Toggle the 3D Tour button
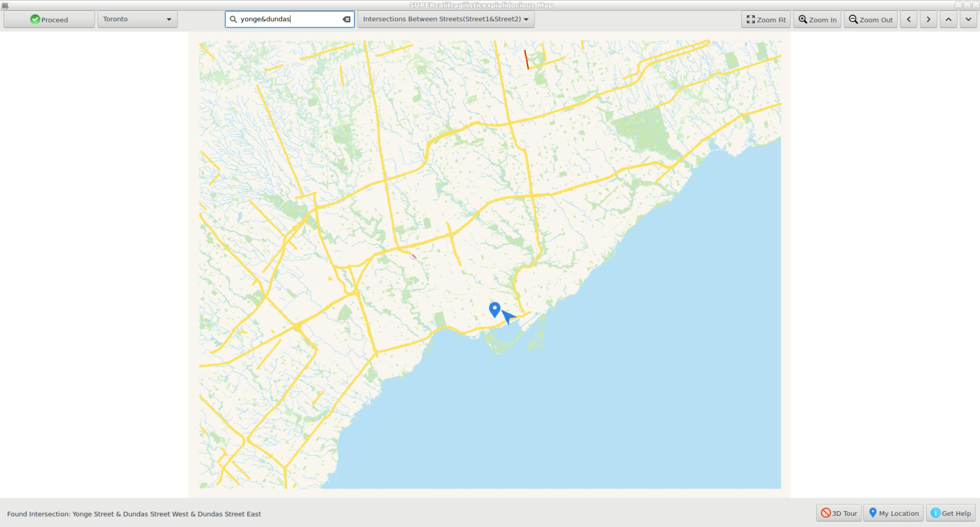 pyautogui.click(x=839, y=513)
